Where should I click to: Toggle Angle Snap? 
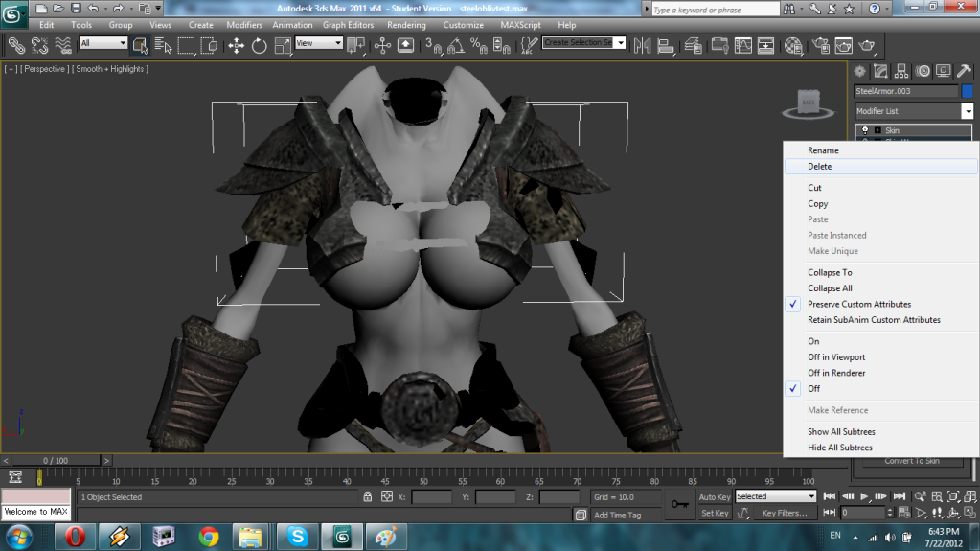pyautogui.click(x=456, y=46)
